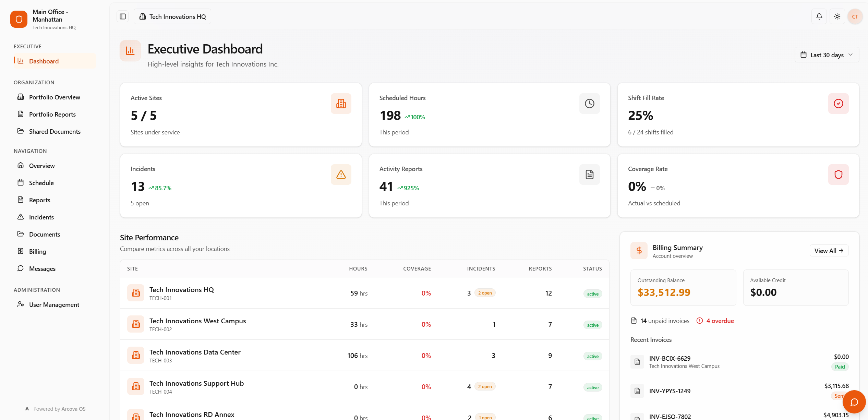Open User Management
This screenshot has height=420, width=868.
tap(55, 304)
